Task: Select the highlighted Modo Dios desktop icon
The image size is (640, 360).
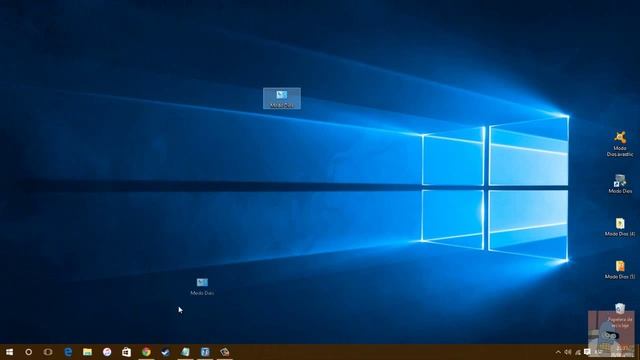Action: [282, 98]
